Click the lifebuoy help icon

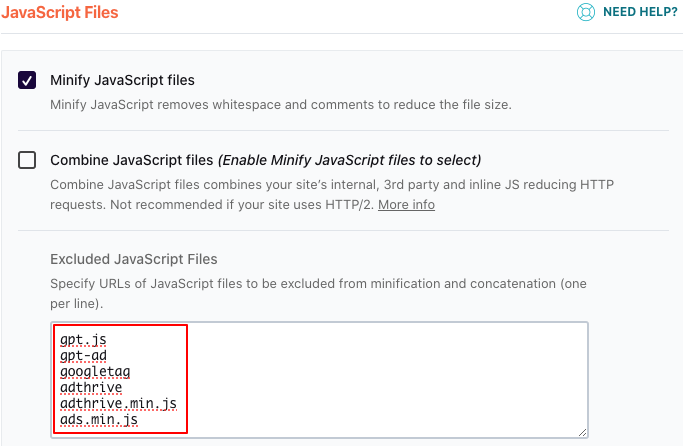[585, 12]
